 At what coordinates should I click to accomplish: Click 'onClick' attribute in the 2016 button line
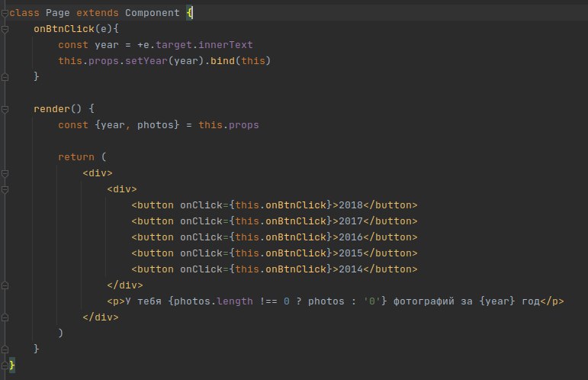[x=201, y=237]
